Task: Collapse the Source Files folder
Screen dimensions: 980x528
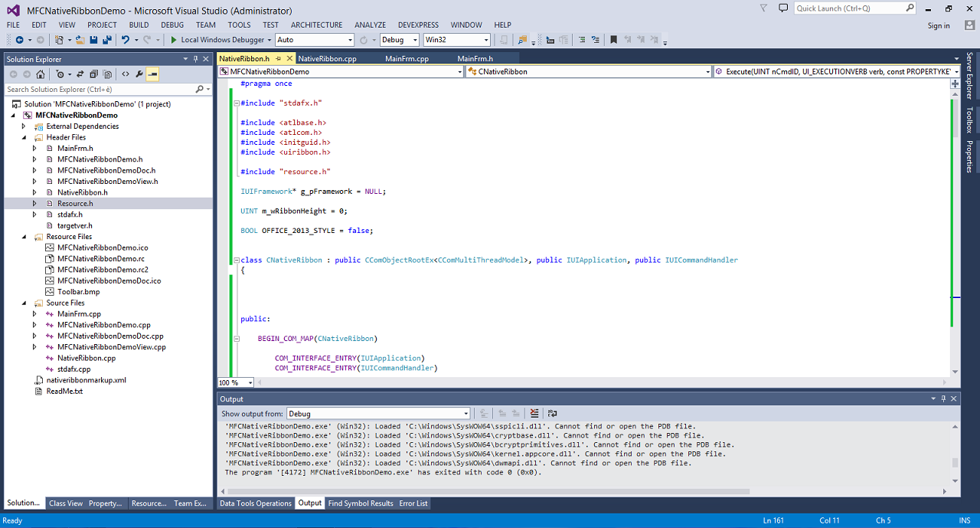Action: [24, 303]
